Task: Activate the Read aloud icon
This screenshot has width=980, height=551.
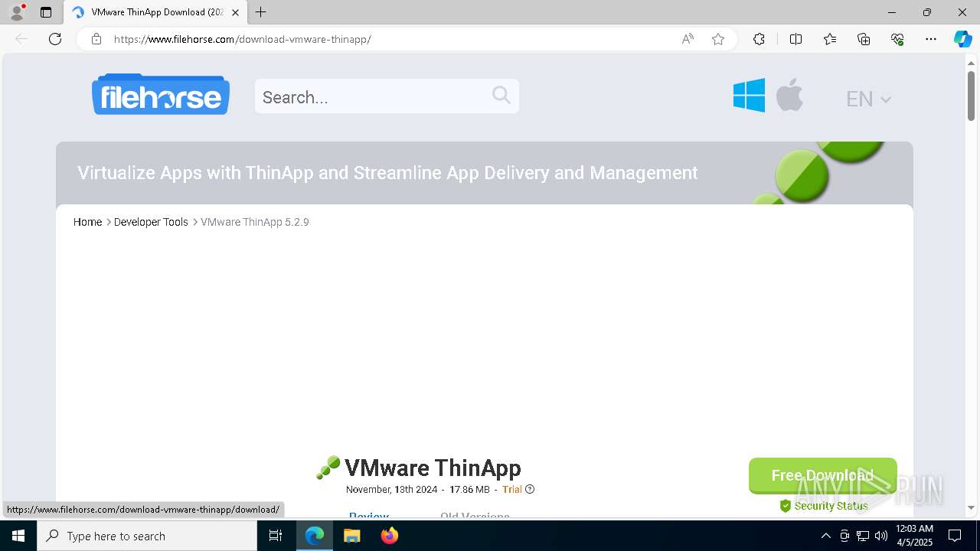Action: pos(688,39)
